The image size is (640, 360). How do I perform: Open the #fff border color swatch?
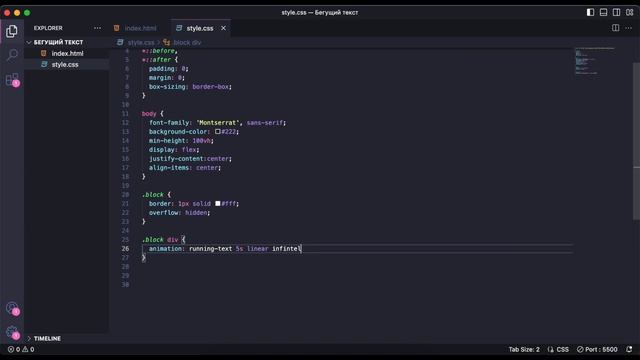coord(218,203)
